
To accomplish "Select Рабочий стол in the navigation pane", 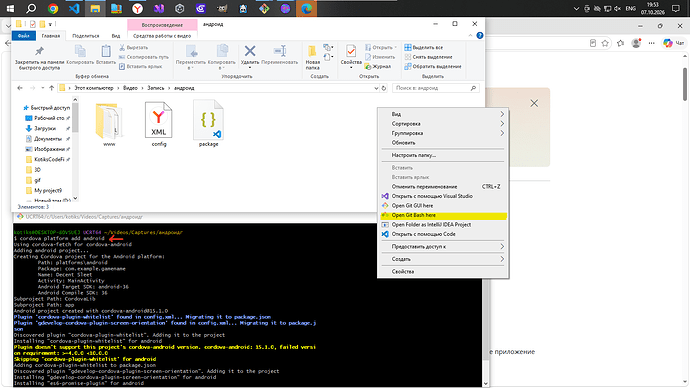I will pyautogui.click(x=49, y=118).
